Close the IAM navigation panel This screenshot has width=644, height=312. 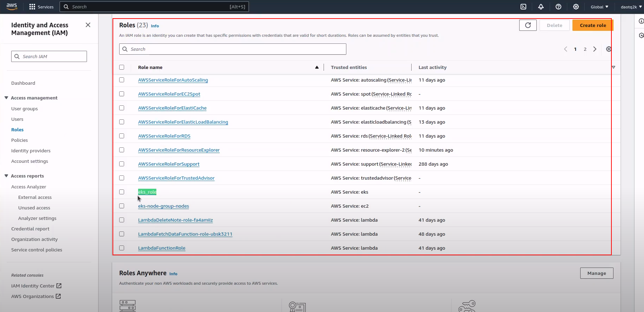tap(88, 25)
